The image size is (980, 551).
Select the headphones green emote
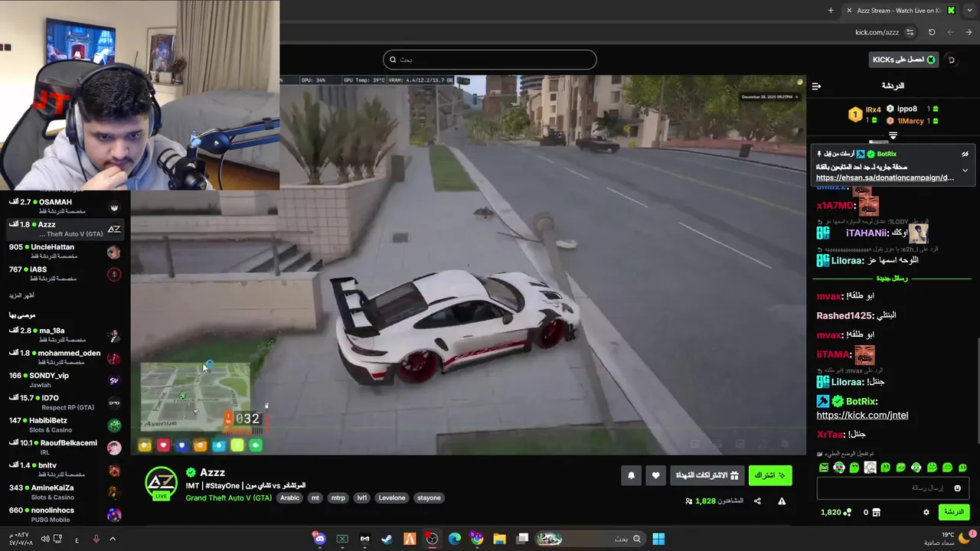point(839,468)
